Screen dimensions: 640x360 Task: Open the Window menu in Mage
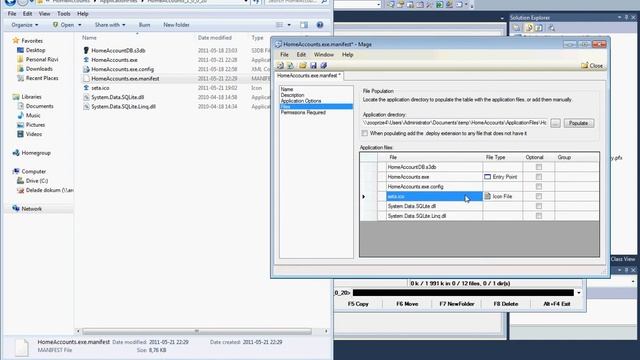point(324,55)
